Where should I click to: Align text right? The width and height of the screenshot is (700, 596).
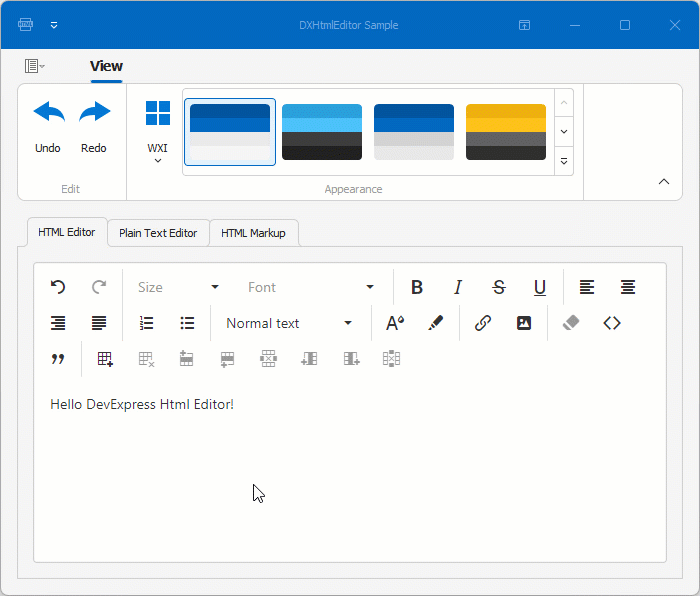click(58, 323)
